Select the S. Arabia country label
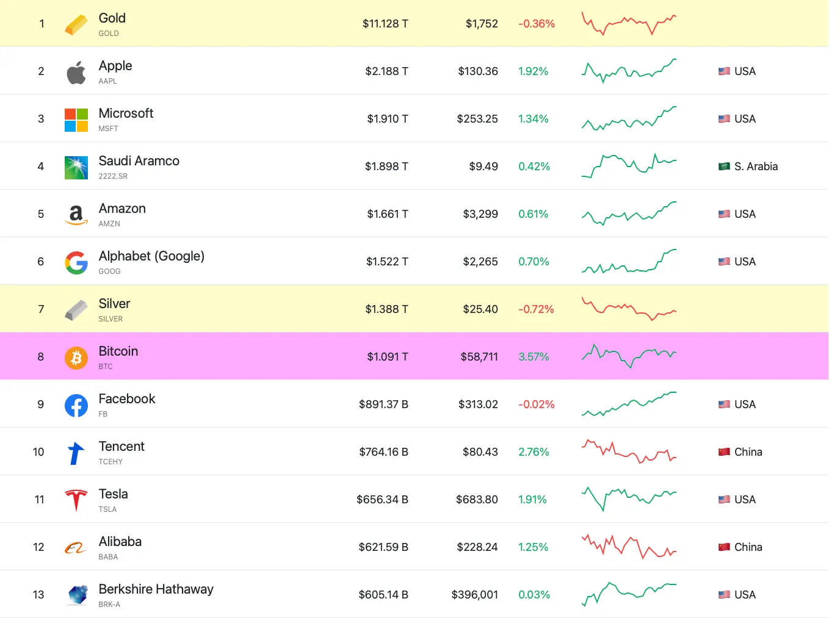 click(755, 167)
